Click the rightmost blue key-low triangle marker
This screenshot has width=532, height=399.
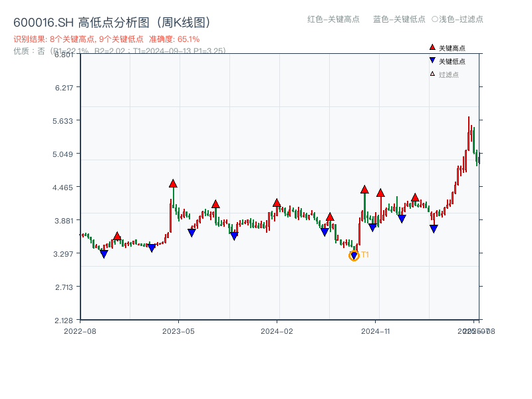(x=434, y=229)
